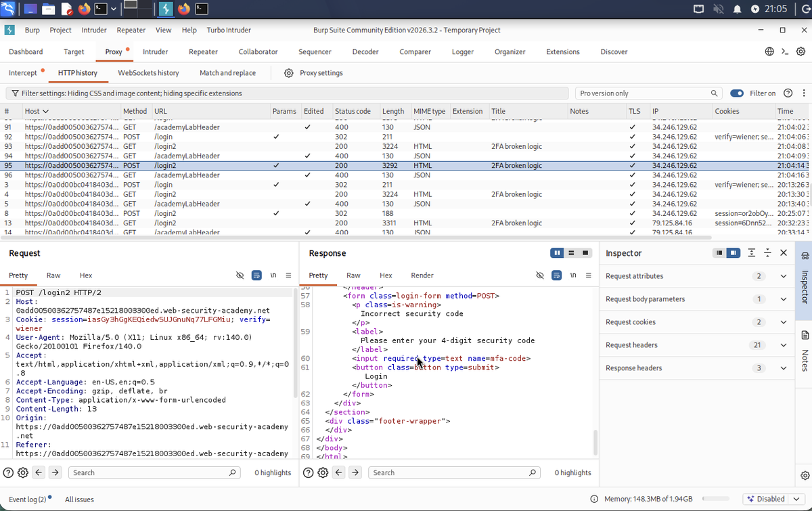
Task: Open the Kali Linux applications menu
Action: click(x=7, y=9)
